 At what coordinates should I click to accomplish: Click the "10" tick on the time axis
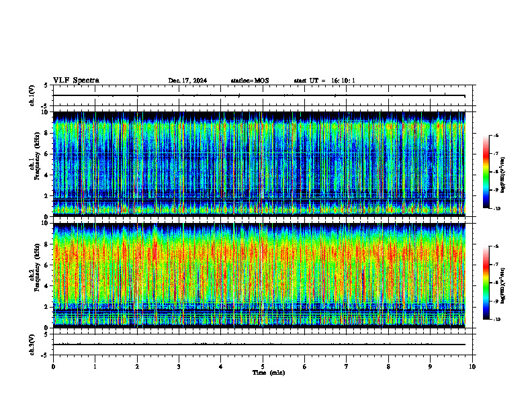point(472,367)
